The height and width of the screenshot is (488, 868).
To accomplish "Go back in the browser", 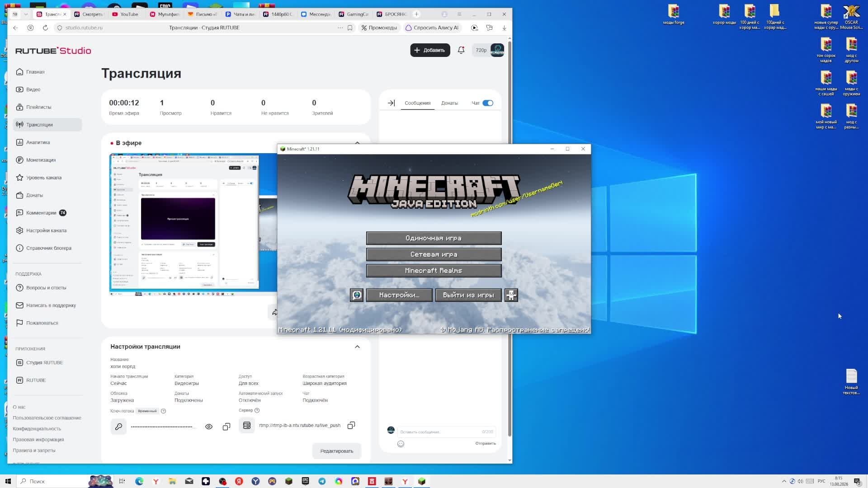I will [x=16, y=28].
